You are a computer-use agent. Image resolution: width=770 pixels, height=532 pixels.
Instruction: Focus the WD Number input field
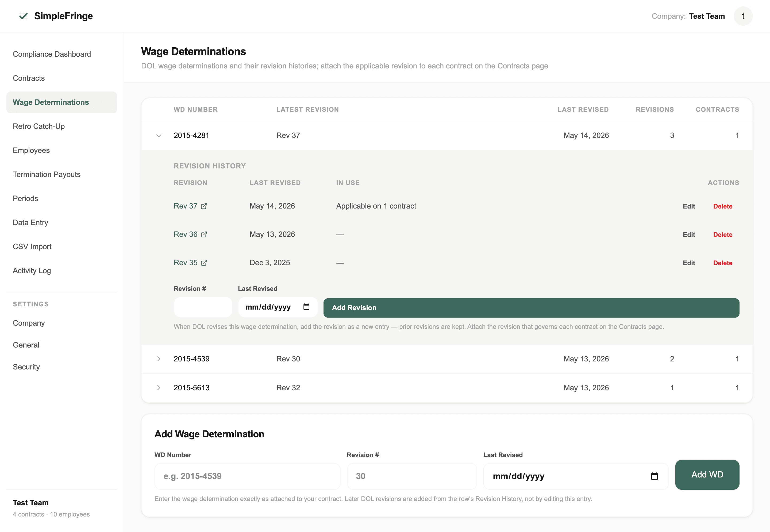click(x=247, y=476)
